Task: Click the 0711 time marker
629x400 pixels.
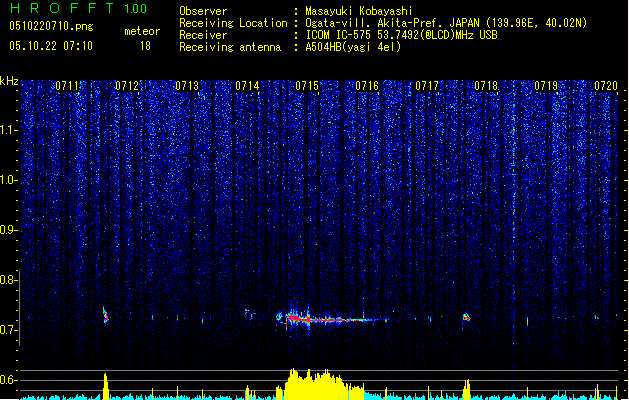Action: (x=67, y=86)
